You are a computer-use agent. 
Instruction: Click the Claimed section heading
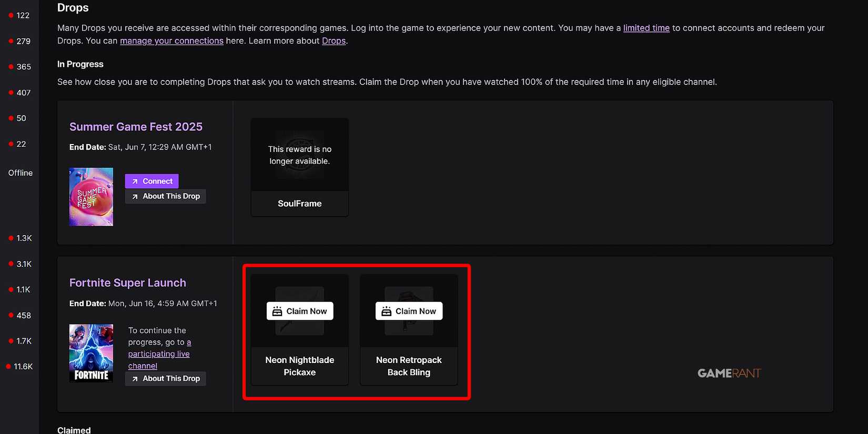tap(74, 430)
